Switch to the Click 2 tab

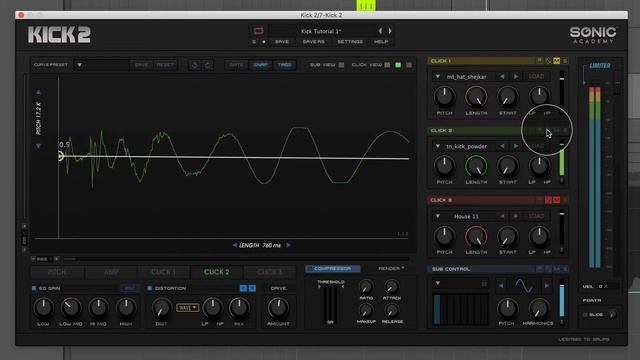click(216, 272)
